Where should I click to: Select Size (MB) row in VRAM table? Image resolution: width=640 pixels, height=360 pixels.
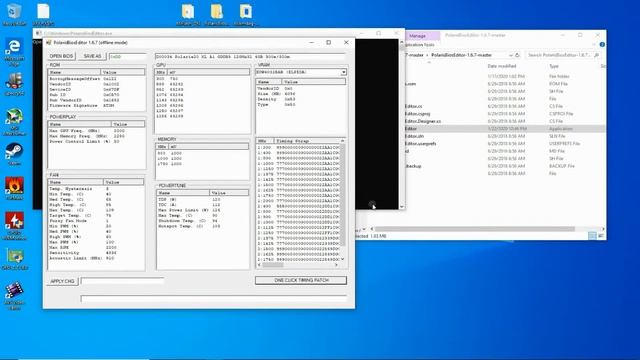(x=301, y=93)
